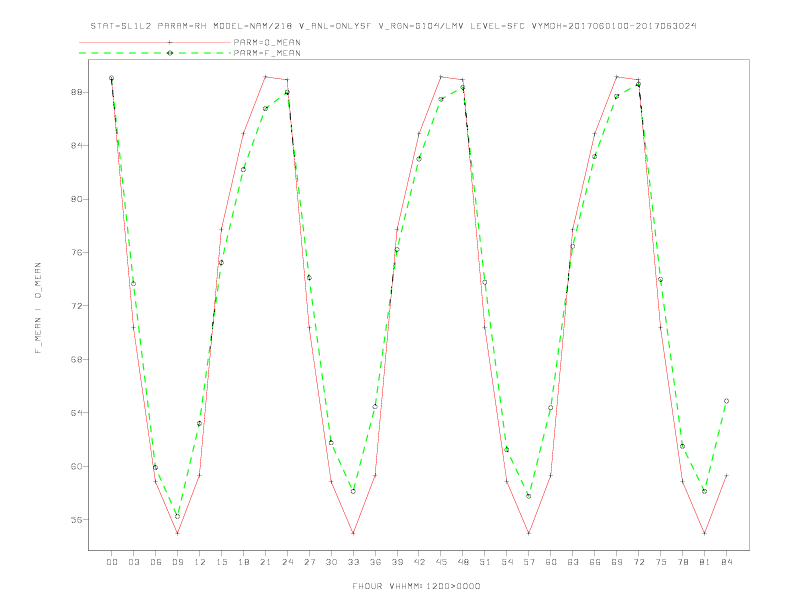792x612 pixels.
Task: Click the x-axis tick label 81
Action: click(705, 562)
